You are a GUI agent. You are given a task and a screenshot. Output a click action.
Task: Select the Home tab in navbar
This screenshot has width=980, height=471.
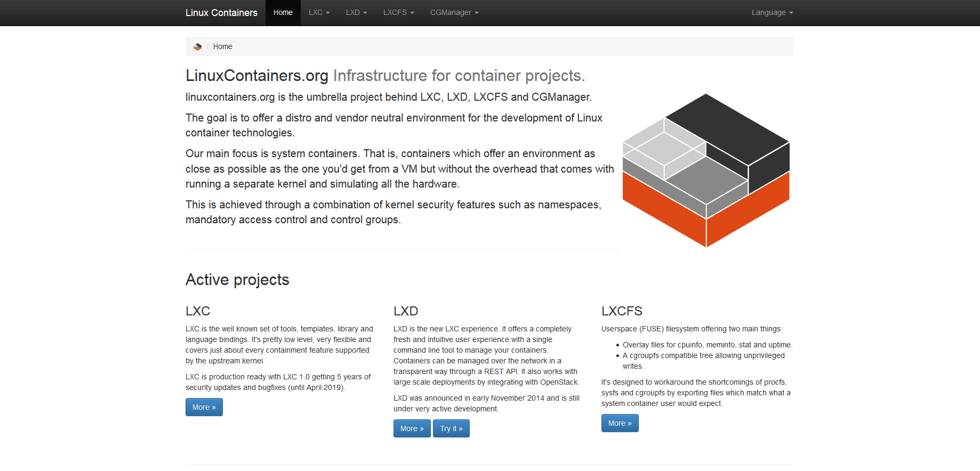(283, 12)
